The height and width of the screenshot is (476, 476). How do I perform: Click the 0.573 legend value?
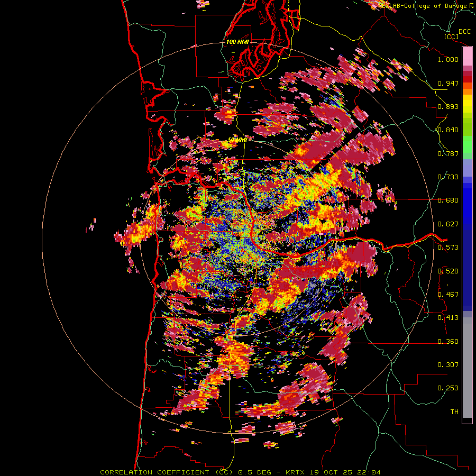tap(448, 248)
